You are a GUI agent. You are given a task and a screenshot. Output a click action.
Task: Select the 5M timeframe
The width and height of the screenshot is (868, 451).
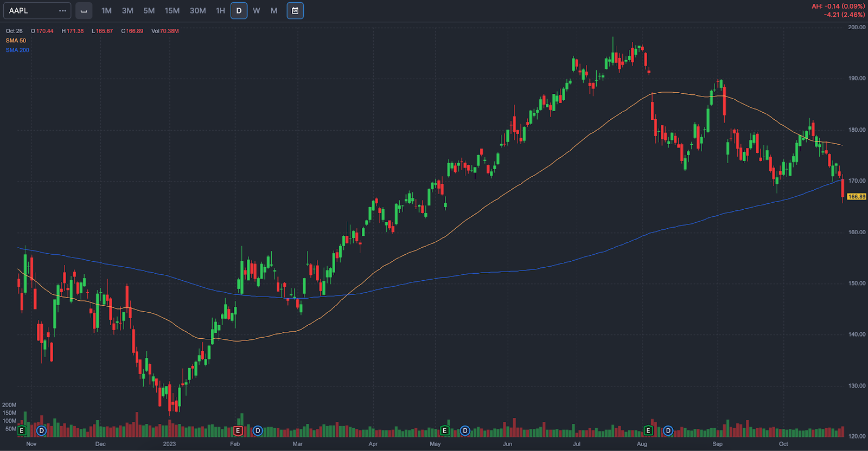[x=149, y=11]
